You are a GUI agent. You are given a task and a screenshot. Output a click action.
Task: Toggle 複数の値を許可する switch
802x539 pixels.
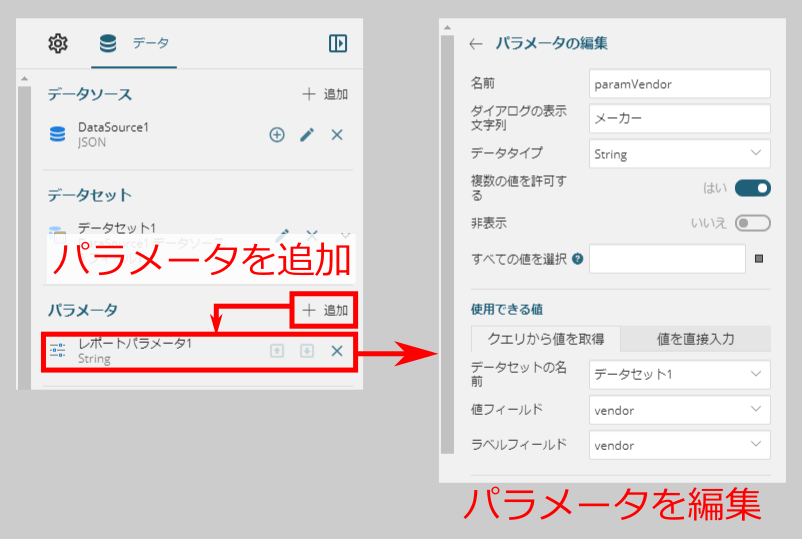[x=752, y=188]
